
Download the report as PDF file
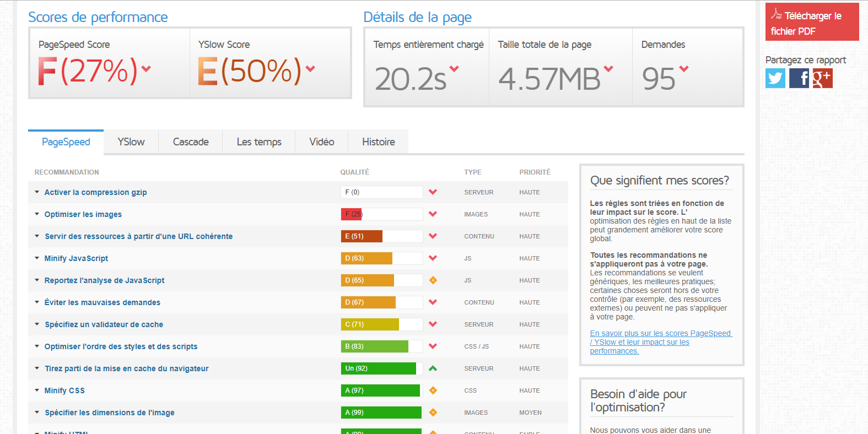point(812,22)
